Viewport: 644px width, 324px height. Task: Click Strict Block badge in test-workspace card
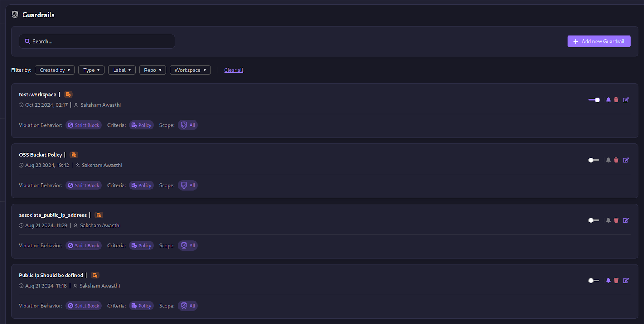[84, 125]
